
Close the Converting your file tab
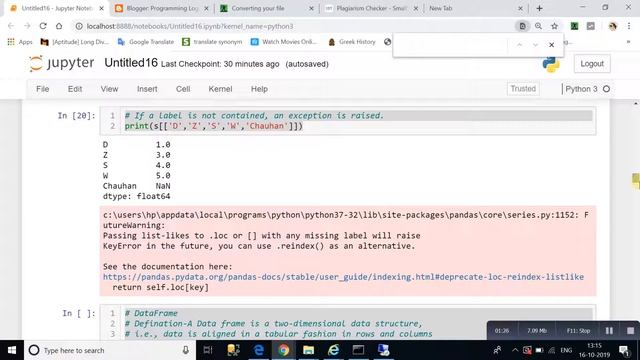tap(311, 8)
